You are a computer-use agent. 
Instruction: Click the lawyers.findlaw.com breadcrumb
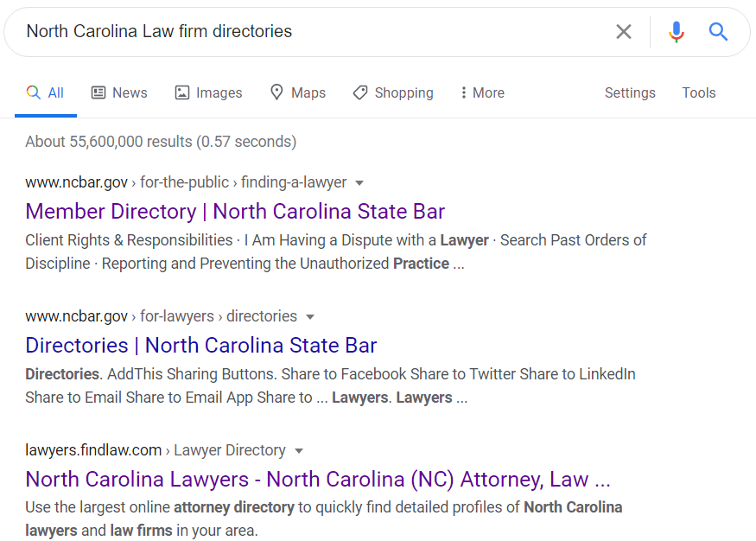pos(156,450)
